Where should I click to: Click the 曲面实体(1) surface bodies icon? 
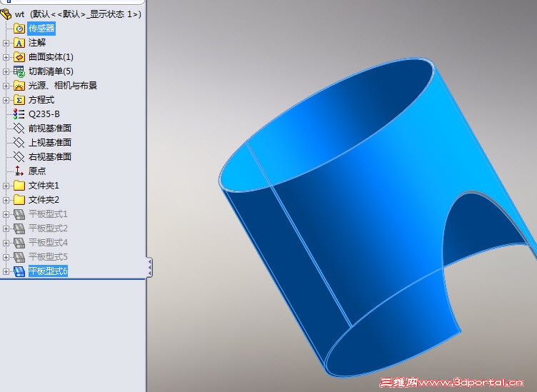(19, 57)
